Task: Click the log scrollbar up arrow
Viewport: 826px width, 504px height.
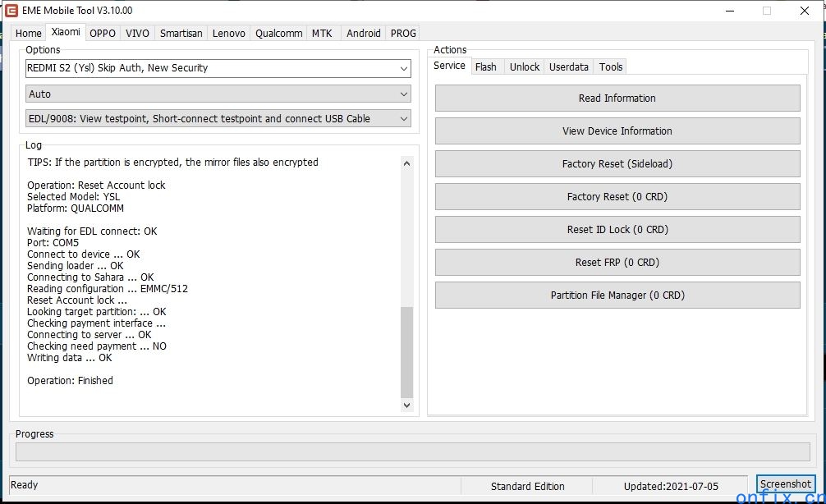Action: tap(406, 163)
